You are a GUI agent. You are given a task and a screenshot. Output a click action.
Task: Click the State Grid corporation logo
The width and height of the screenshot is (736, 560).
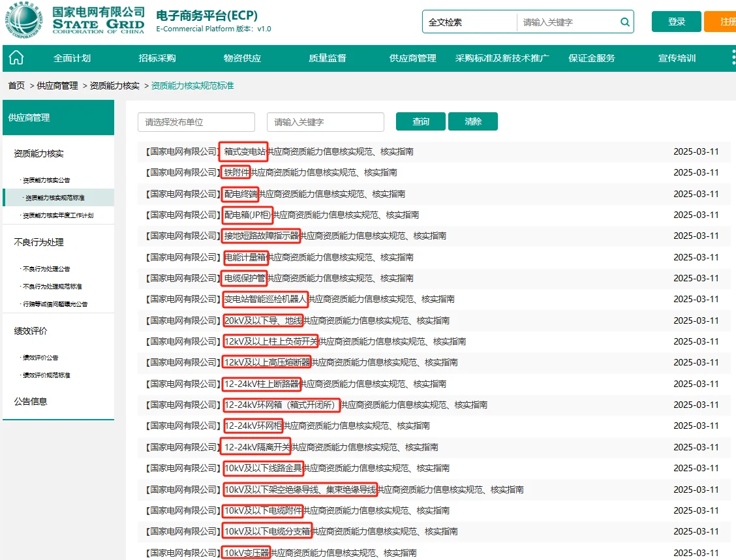(23, 22)
